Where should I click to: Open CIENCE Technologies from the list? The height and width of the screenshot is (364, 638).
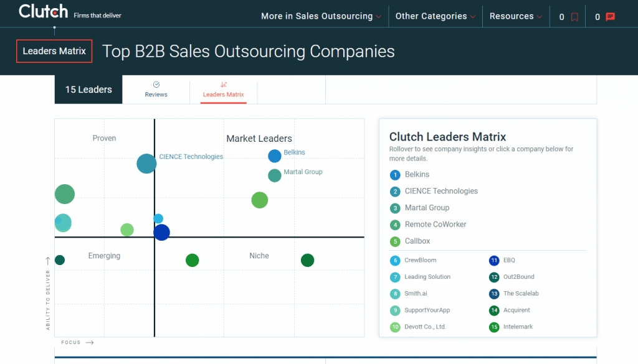(x=441, y=191)
